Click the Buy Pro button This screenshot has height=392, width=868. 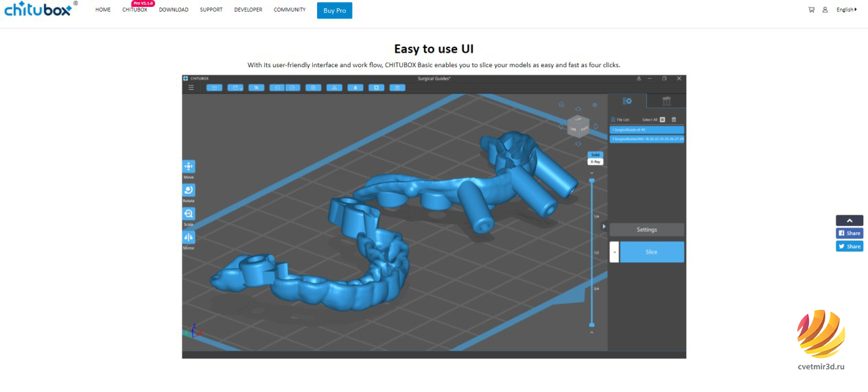[335, 10]
